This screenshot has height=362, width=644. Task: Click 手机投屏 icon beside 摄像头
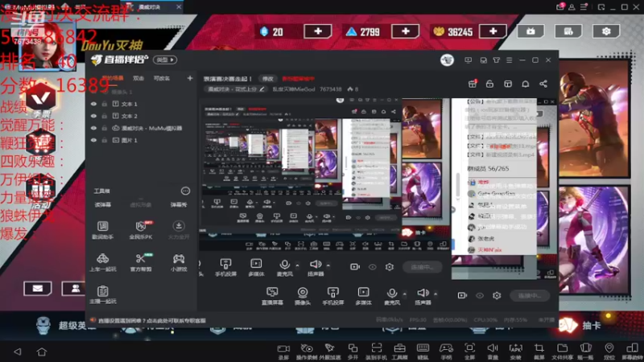click(333, 296)
